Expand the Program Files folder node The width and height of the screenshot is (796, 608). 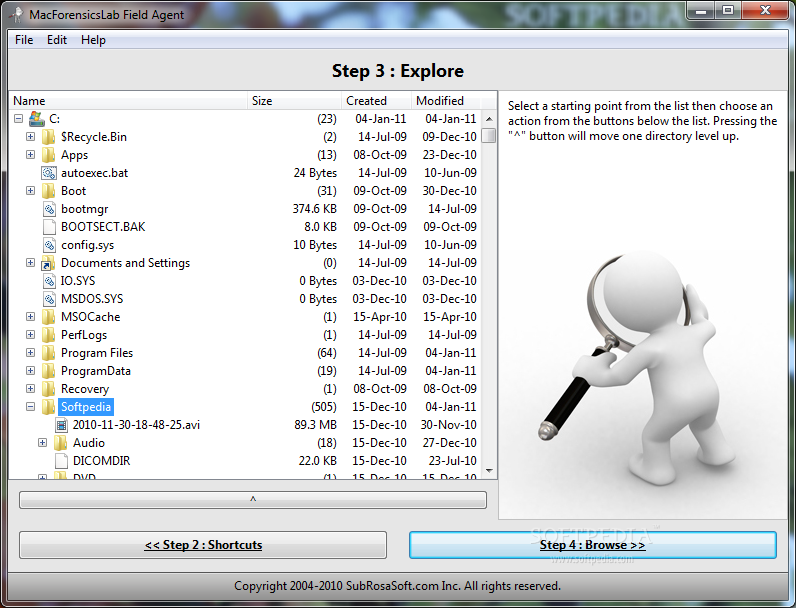click(30, 353)
